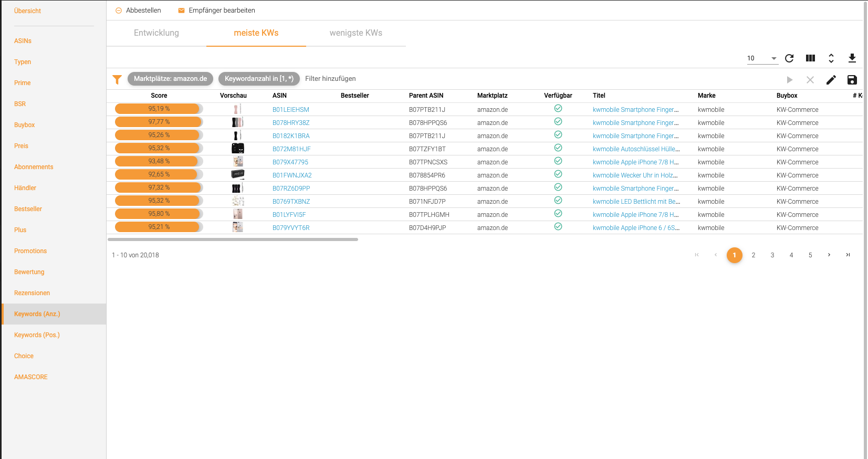Screen dimensions: 868x459
Task: Sort by Buybox column header
Action: [x=787, y=96]
